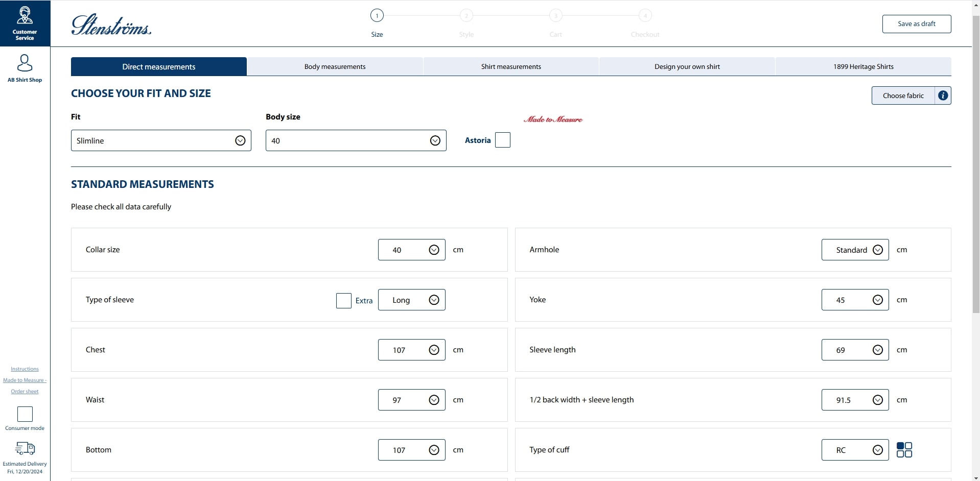Click the Save as draft button
The image size is (980, 481).
pos(916,24)
